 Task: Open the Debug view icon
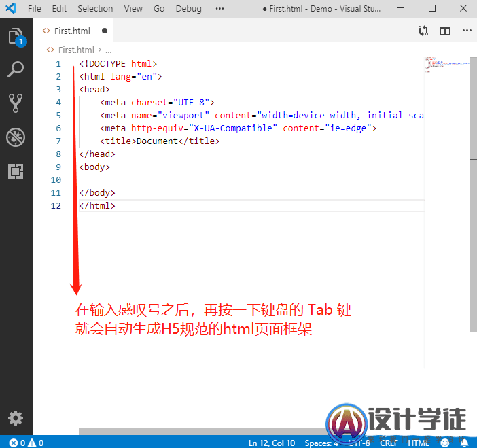click(x=16, y=137)
